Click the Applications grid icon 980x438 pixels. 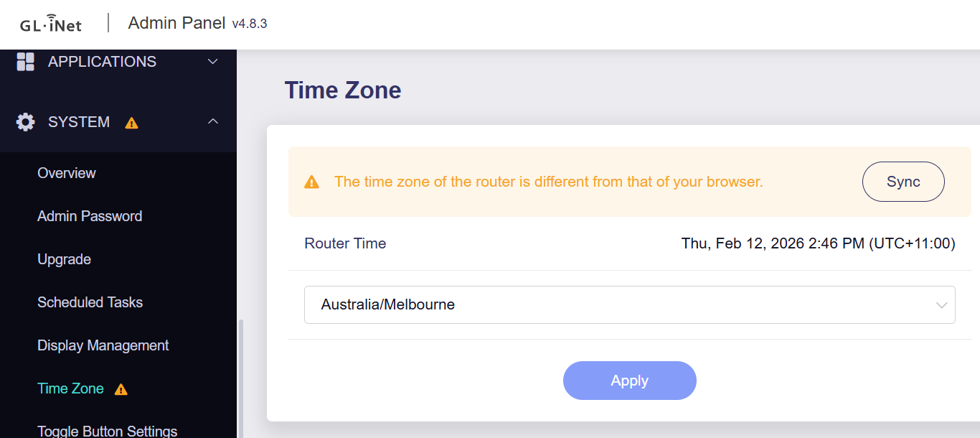pos(26,62)
